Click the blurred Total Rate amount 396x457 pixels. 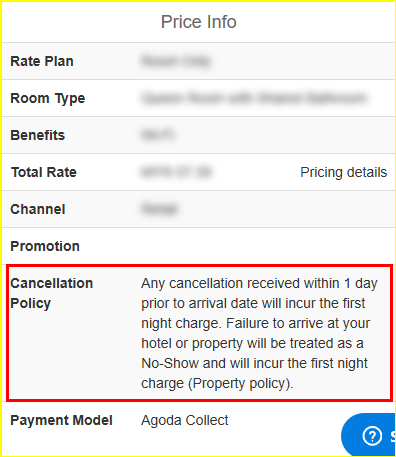[x=176, y=172]
